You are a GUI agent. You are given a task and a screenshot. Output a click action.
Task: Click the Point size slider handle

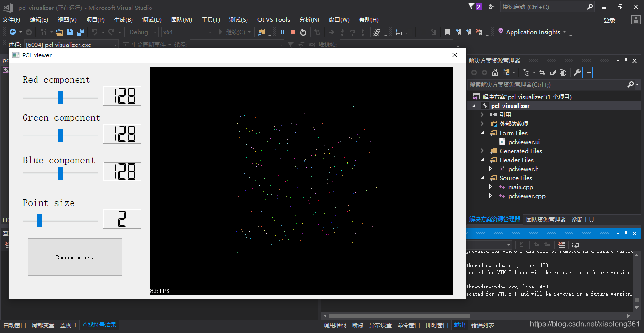pos(39,220)
